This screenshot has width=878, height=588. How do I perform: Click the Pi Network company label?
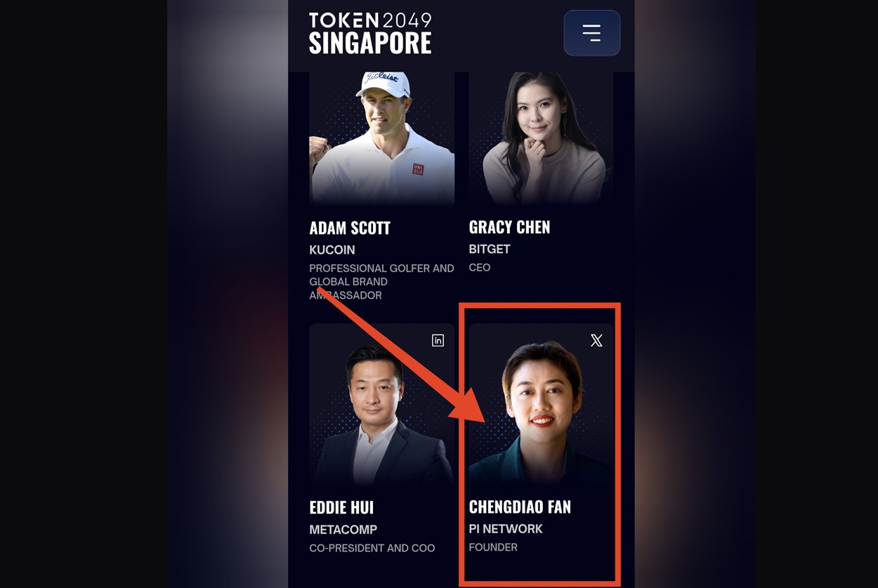[506, 529]
